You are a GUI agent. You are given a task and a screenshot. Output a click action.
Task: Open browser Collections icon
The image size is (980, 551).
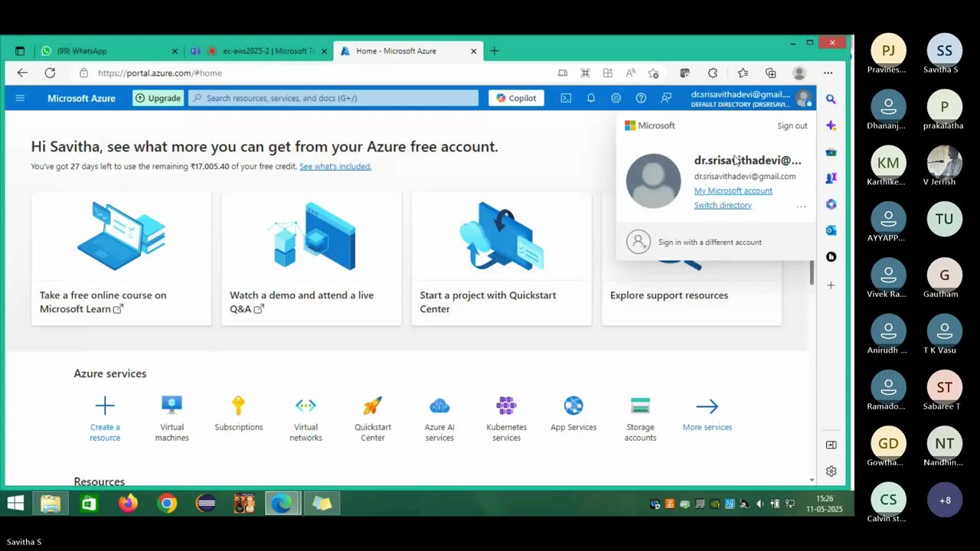tap(771, 73)
